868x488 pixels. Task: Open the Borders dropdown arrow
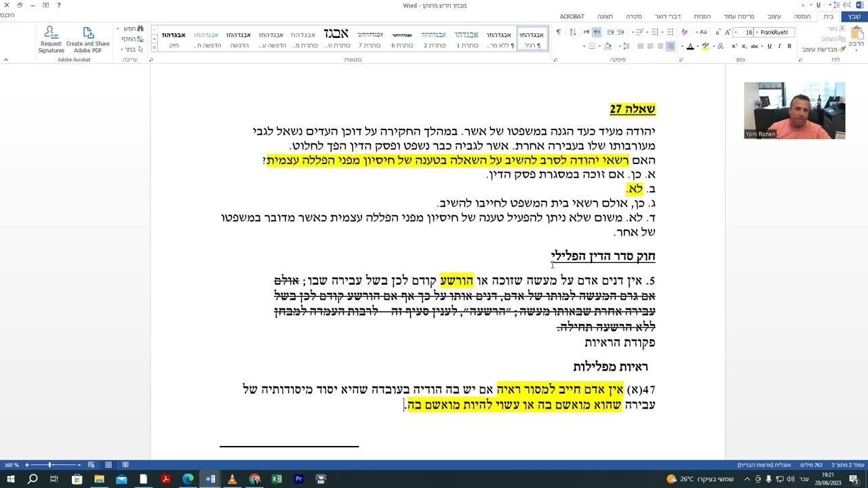[x=584, y=46]
